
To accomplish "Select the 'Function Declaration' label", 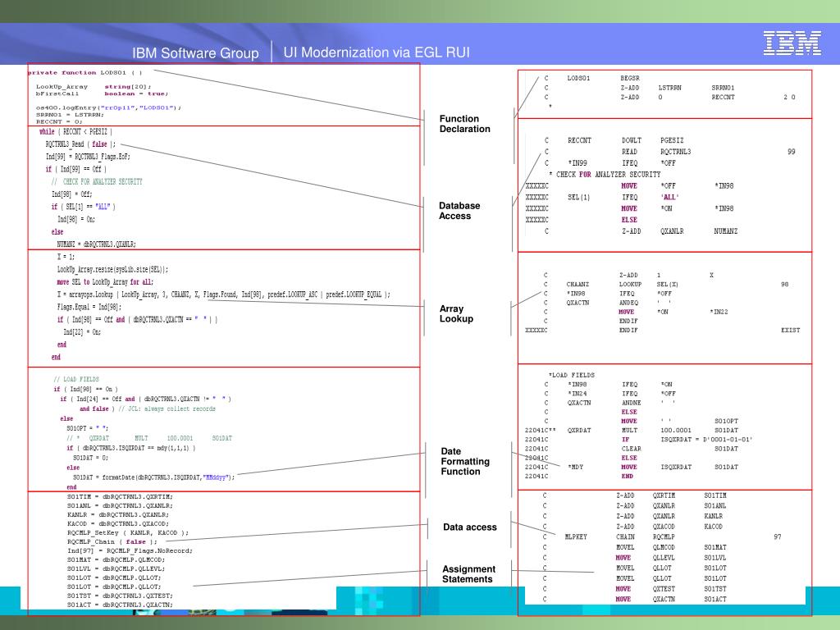I will point(465,124).
